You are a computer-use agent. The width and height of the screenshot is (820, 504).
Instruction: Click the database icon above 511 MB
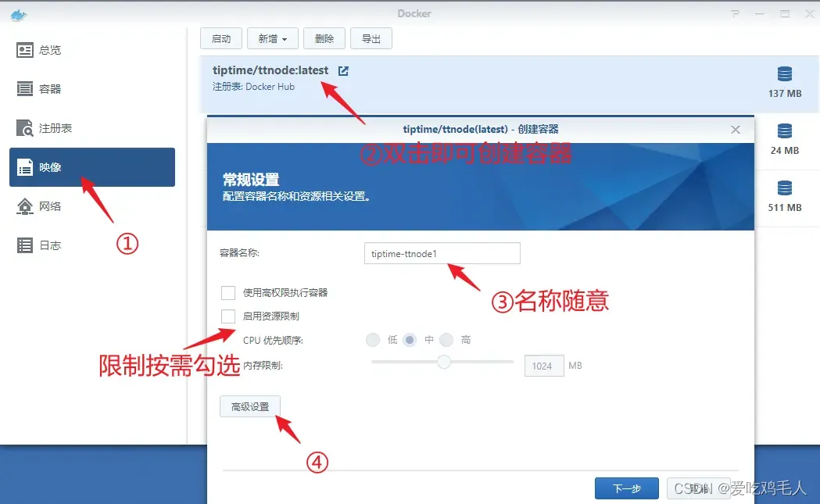click(785, 188)
